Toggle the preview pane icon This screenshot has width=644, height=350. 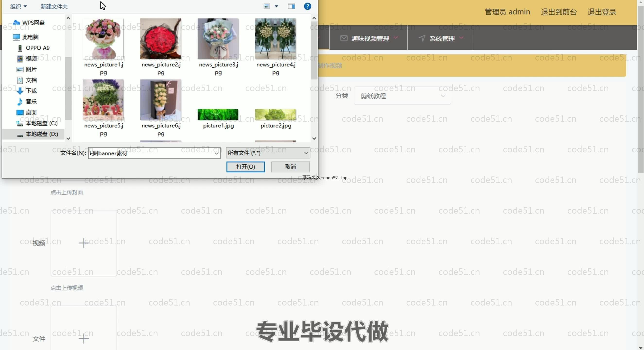[291, 6]
